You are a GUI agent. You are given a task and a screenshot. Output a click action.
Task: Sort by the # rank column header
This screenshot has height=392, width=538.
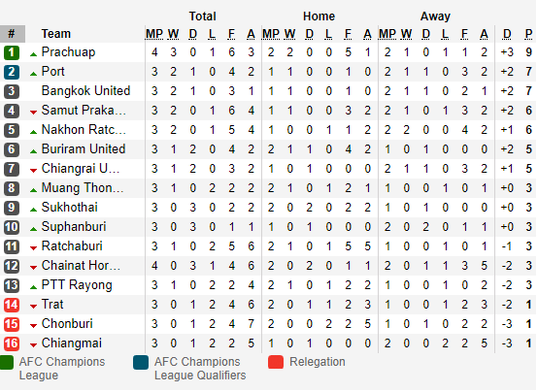point(13,34)
